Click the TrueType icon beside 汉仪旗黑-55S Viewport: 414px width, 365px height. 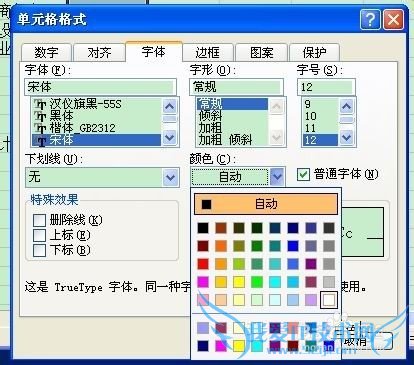tap(41, 105)
